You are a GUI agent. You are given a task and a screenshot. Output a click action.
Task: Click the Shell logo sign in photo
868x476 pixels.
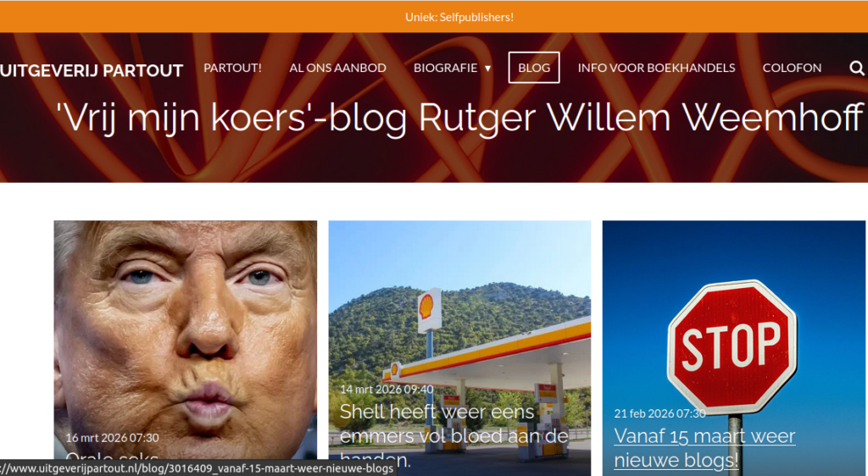[x=429, y=308]
